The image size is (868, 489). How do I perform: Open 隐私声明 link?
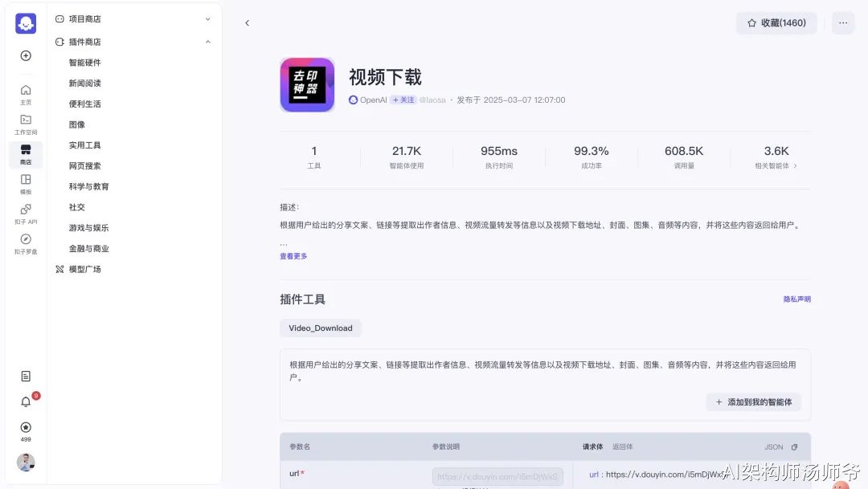tap(796, 300)
